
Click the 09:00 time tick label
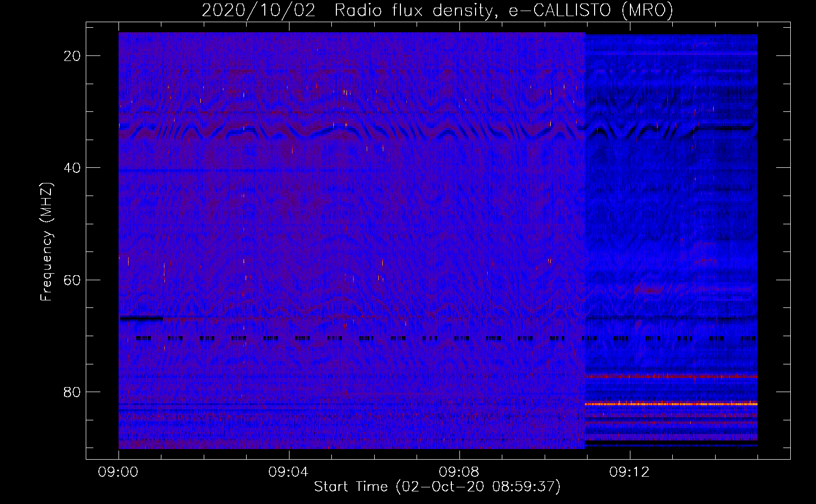(119, 472)
